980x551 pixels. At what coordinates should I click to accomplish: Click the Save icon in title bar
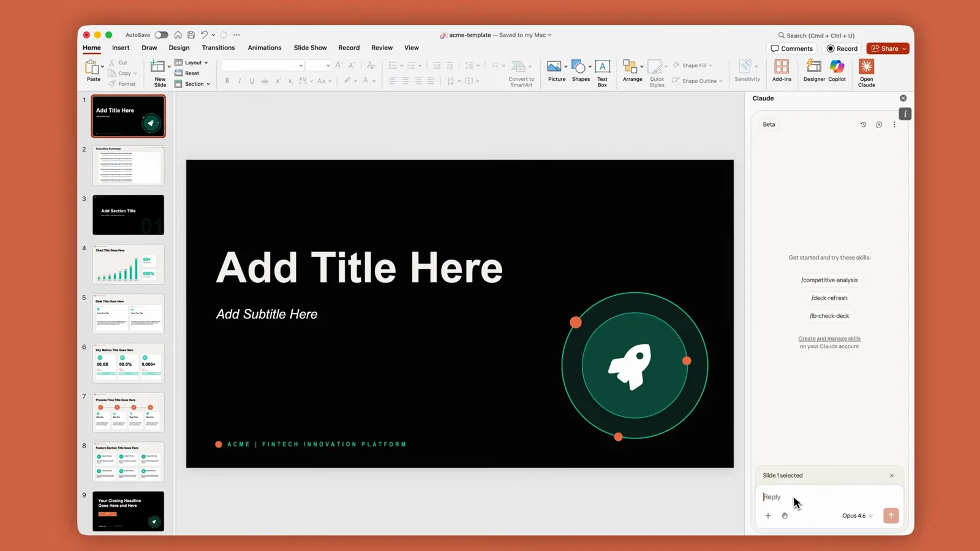[191, 35]
